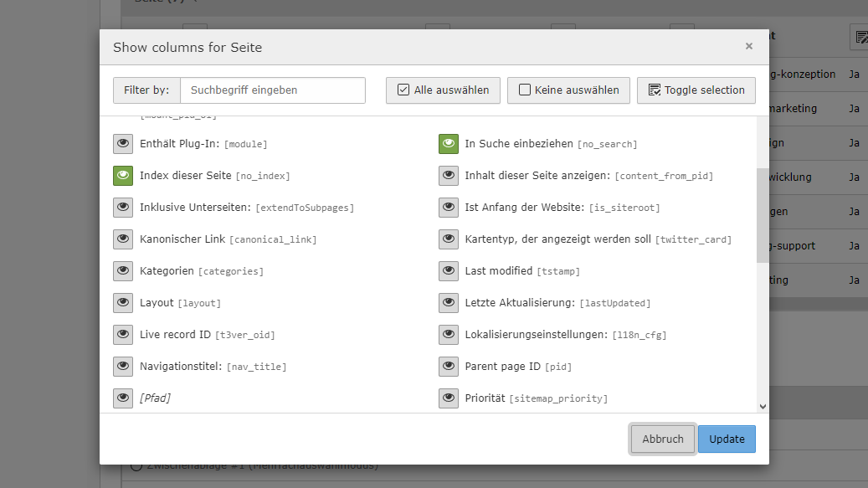Disable the In Suche einbeziehen column
The image size is (868, 488).
449,143
